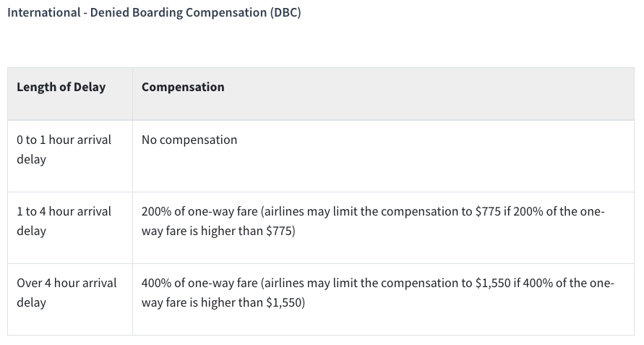The image size is (644, 345).
Task: Click the "Compensation" column header
Action: click(183, 87)
